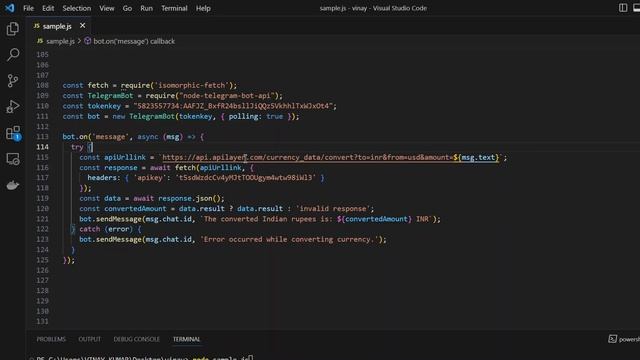
Task: Click fetch(apiUrllink call on line 116
Action: pyautogui.click(x=208, y=168)
